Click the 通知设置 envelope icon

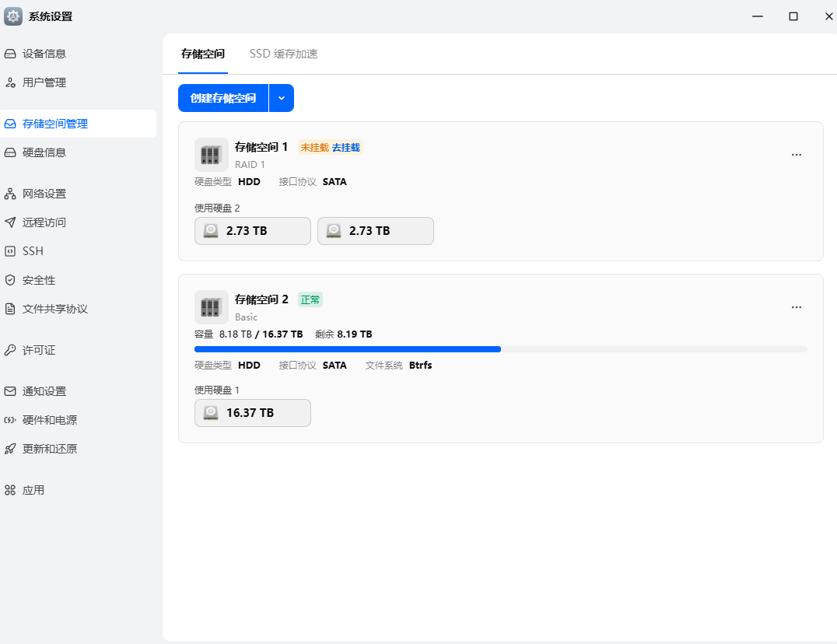(x=10, y=391)
